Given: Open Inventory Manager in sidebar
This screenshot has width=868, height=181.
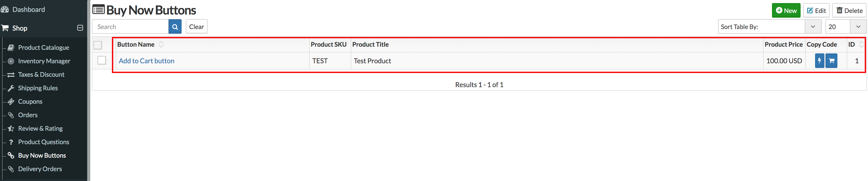Looking at the screenshot, I should [44, 61].
